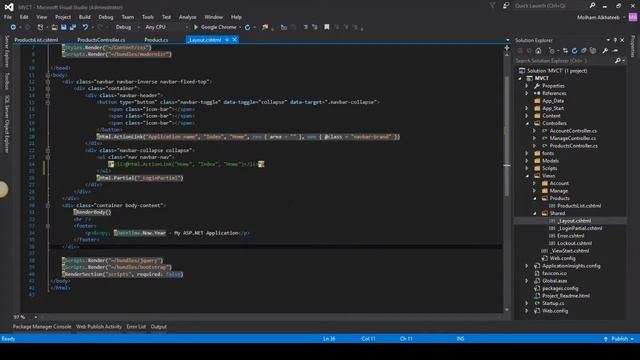
Task: Open the Output panel
Action: tap(159, 327)
